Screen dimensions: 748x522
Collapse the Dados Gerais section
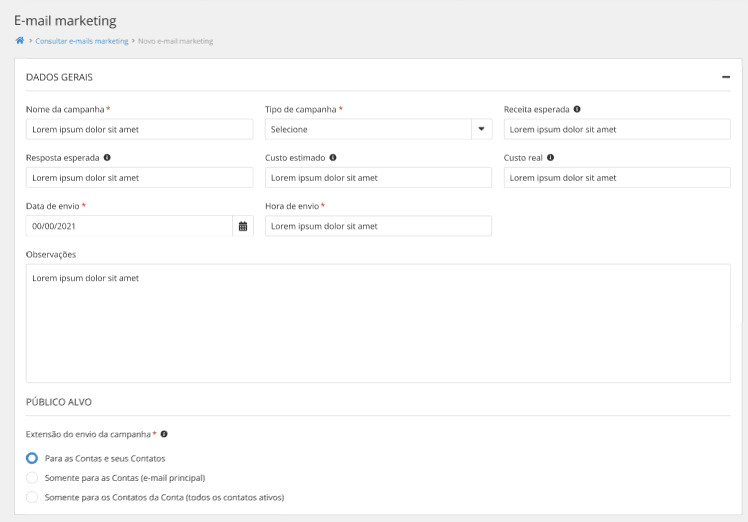click(726, 77)
